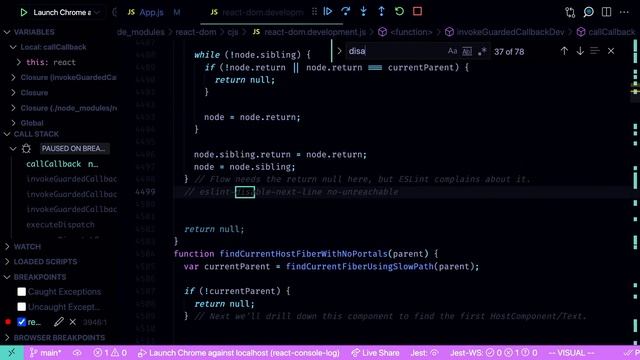
Task: Open the chat bubble icon in editor title
Action: [x=588, y=12]
